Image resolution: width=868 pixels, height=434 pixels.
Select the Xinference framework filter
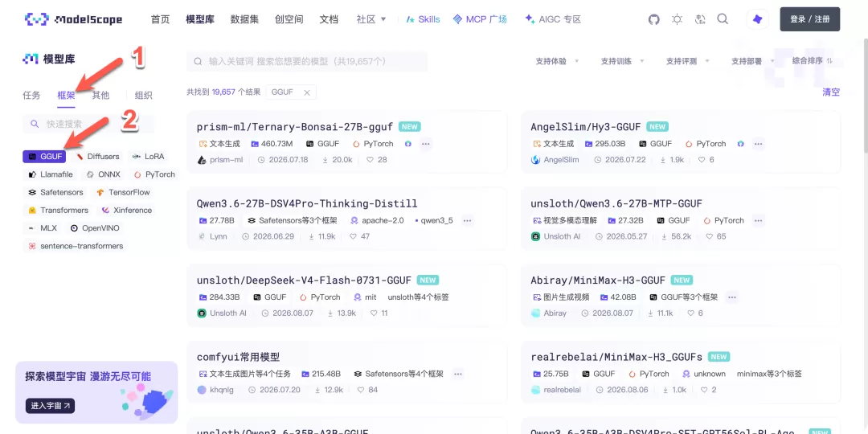[126, 211]
